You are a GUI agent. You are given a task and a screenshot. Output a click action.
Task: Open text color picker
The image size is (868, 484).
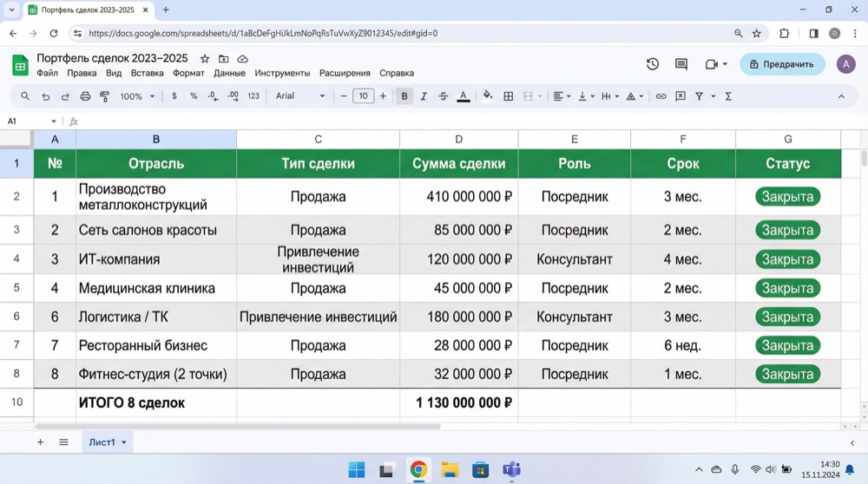pos(464,97)
